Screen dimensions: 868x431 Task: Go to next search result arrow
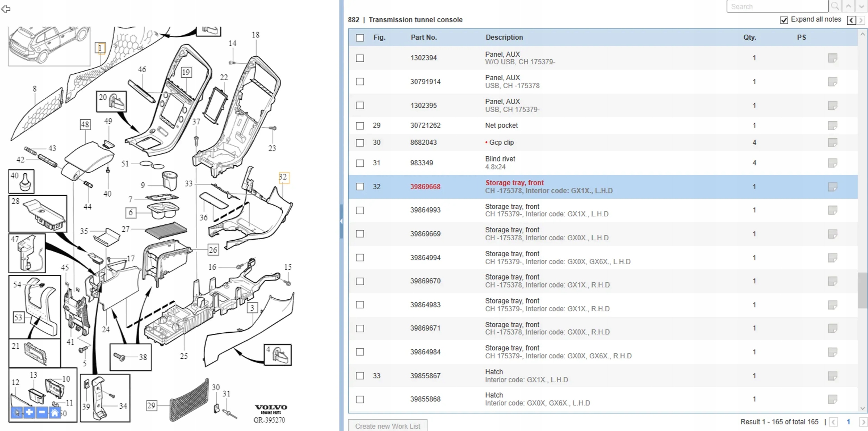(861, 6)
